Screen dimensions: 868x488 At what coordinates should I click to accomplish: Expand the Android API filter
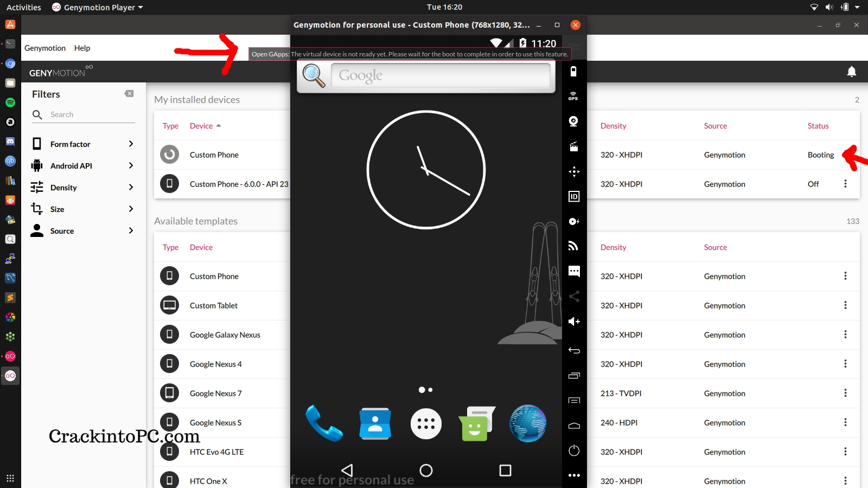[83, 166]
